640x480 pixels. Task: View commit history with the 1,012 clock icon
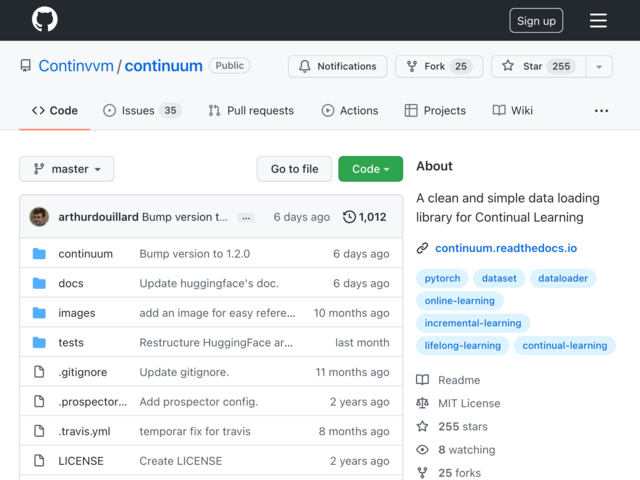click(x=364, y=217)
